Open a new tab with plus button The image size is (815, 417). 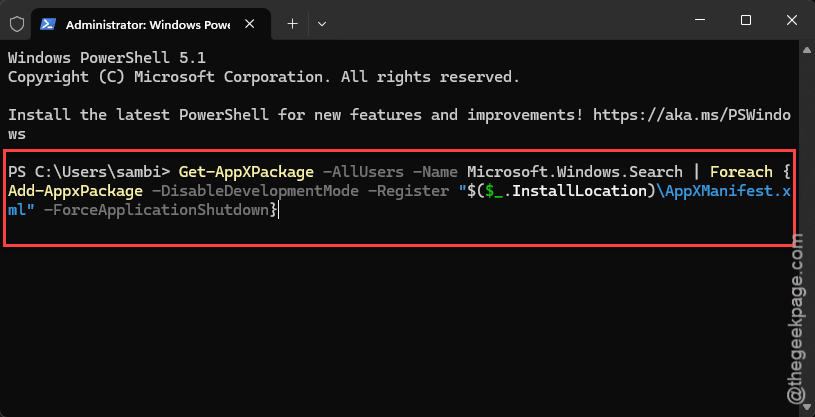[x=293, y=24]
